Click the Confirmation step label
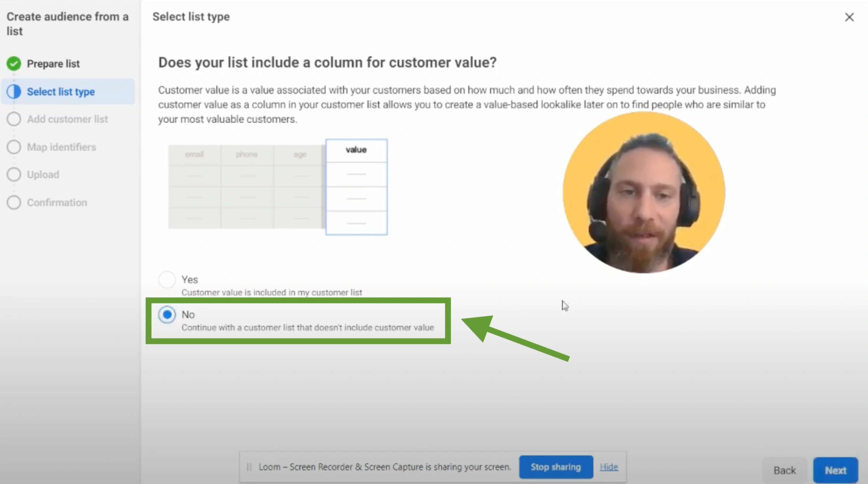 [x=57, y=202]
